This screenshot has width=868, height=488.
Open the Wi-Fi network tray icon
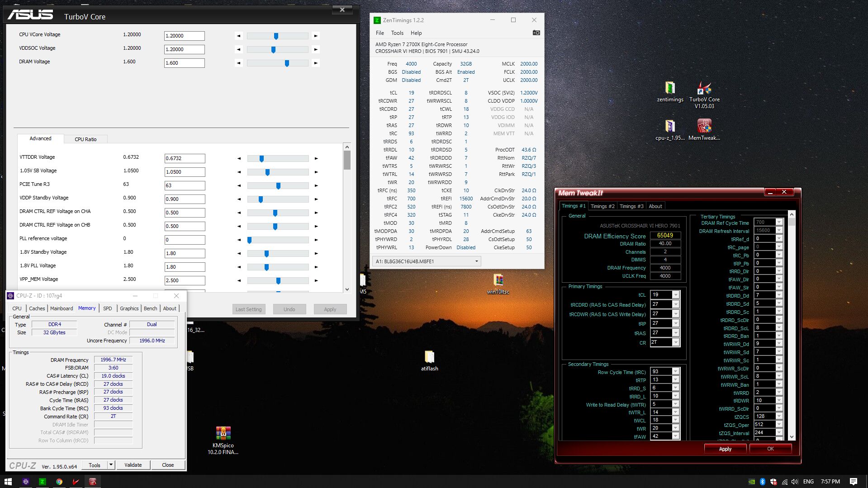784,482
